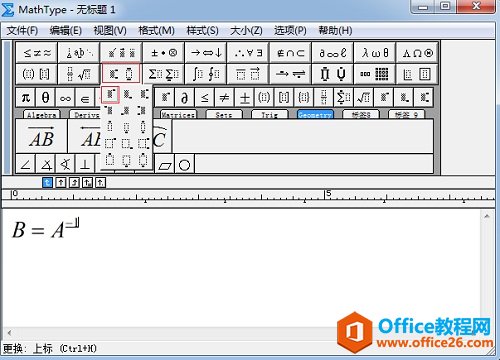This screenshot has height=360, width=500.
Task: Open the 大小(Z) menu
Action: tap(246, 31)
